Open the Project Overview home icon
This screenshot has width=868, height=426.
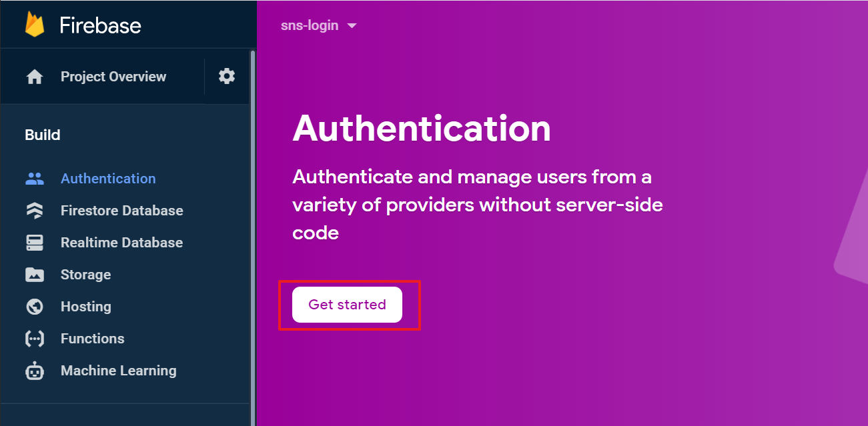(35, 77)
